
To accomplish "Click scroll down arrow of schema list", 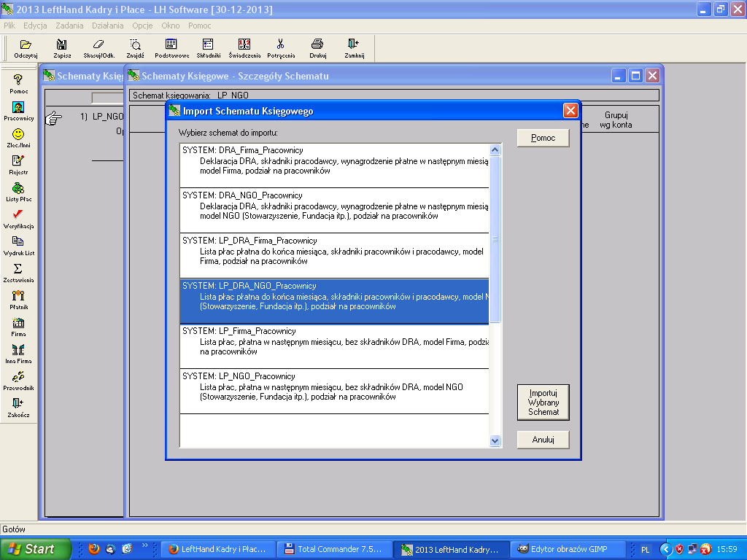I will click(x=495, y=441).
